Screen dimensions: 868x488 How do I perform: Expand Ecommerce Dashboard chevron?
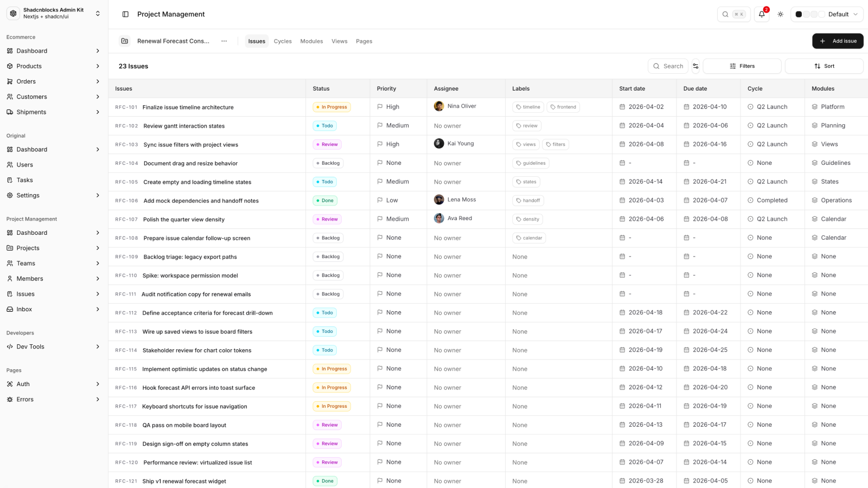pos(98,51)
